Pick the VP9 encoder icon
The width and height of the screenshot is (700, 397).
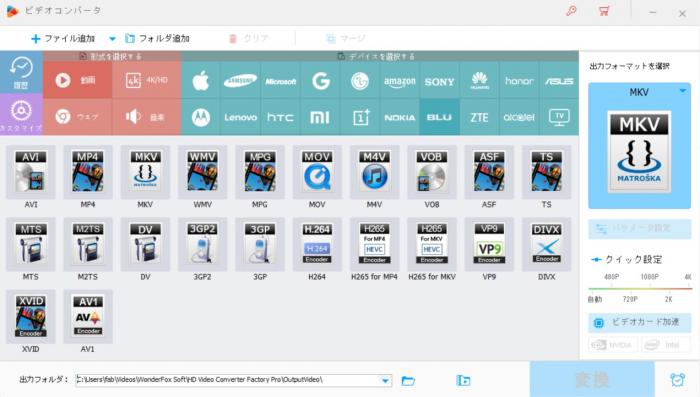click(489, 244)
